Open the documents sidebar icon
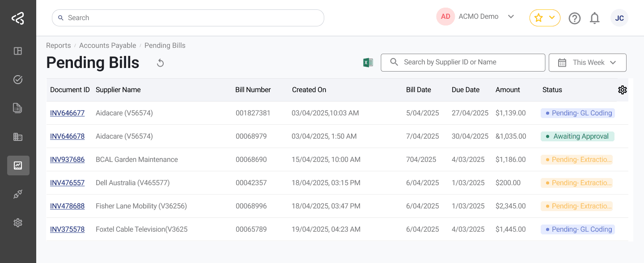Screen dimensions: 644x263 (18, 108)
